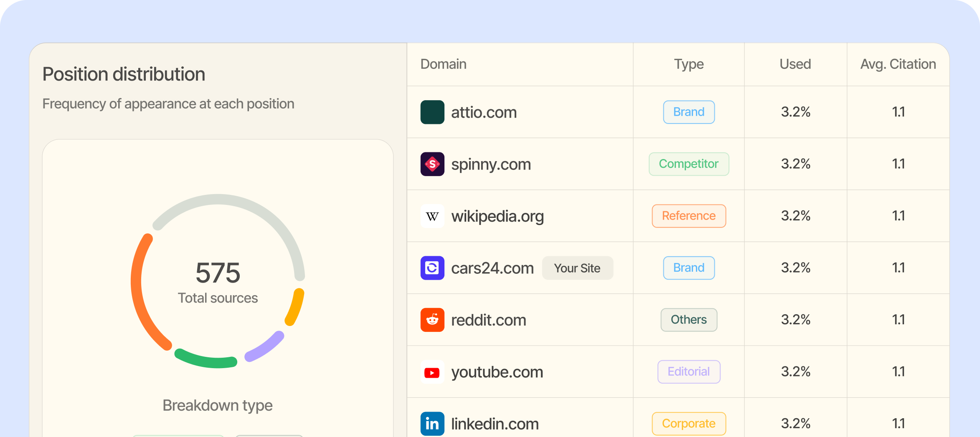Open the youtube.com domain link
980x437 pixels.
click(497, 372)
